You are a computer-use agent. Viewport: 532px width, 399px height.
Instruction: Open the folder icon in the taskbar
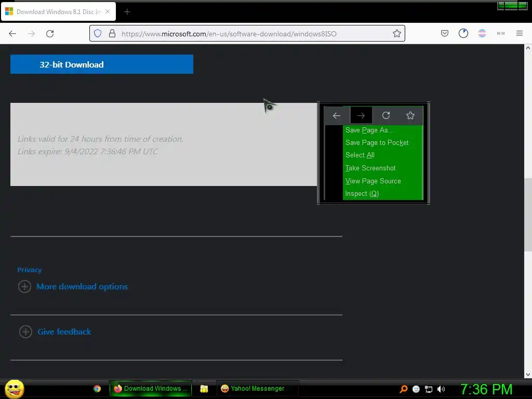204,389
